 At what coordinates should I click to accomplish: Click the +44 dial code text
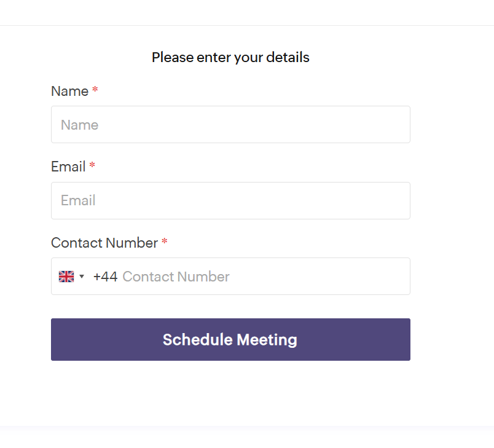(x=105, y=277)
